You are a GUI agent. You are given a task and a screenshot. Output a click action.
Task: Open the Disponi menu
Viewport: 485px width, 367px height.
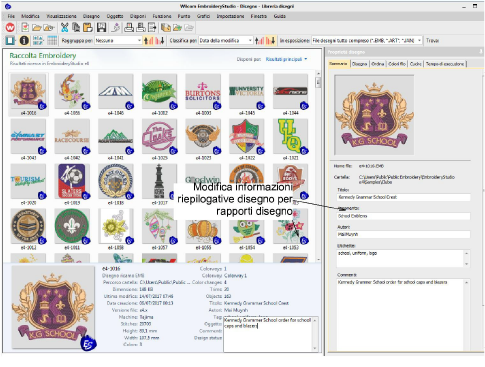pyautogui.click(x=138, y=16)
